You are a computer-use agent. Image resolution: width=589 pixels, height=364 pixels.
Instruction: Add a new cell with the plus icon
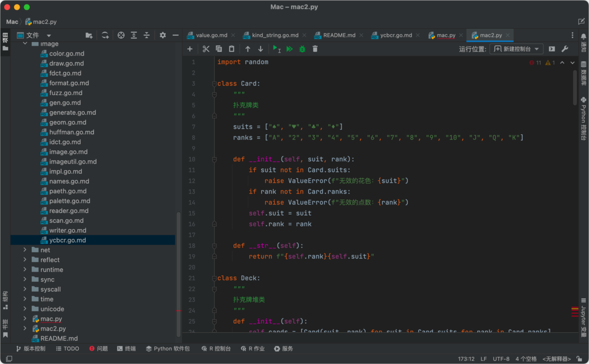190,49
